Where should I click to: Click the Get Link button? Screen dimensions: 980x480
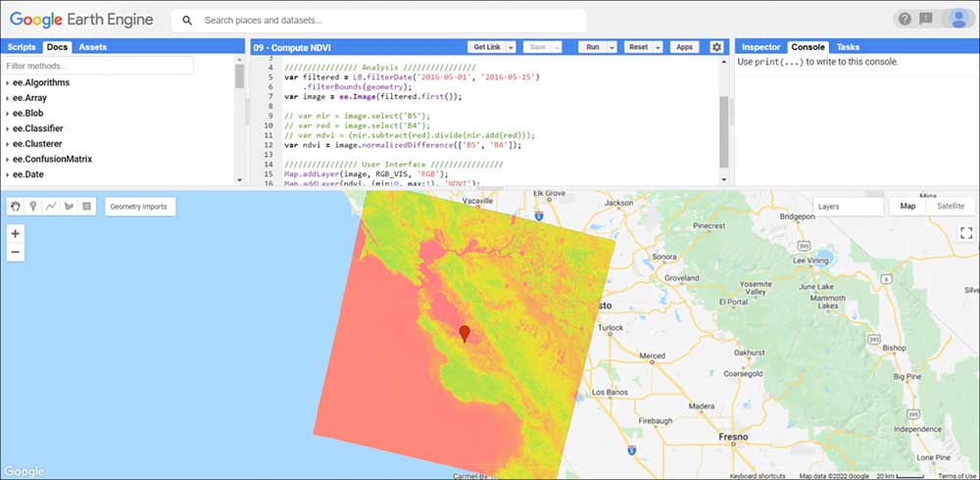coord(486,47)
